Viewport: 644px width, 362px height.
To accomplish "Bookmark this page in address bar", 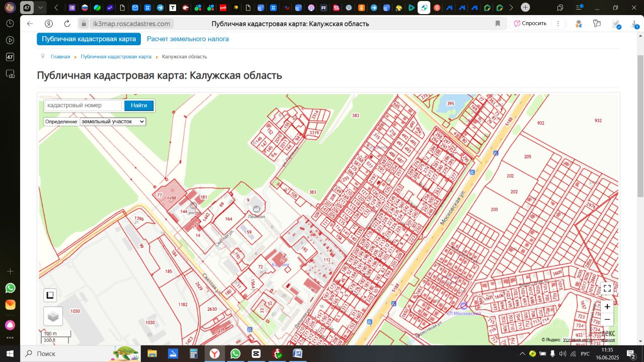I will click(498, 24).
